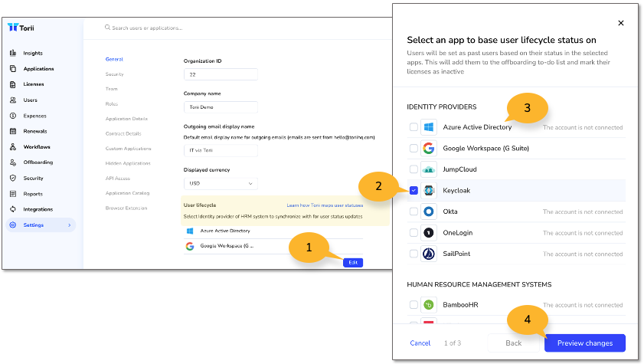Click the OneLogin row label
The image size is (644, 364).
(x=457, y=232)
